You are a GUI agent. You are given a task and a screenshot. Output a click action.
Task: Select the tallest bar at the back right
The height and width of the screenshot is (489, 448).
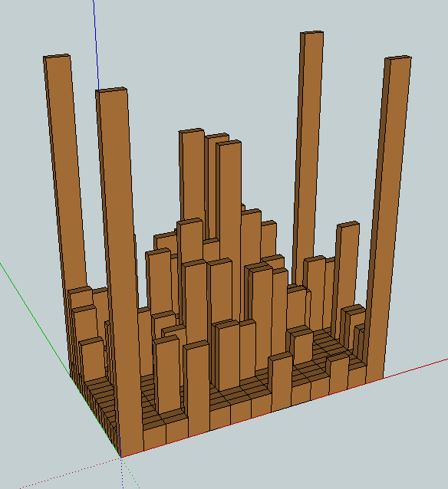pyautogui.click(x=308, y=159)
